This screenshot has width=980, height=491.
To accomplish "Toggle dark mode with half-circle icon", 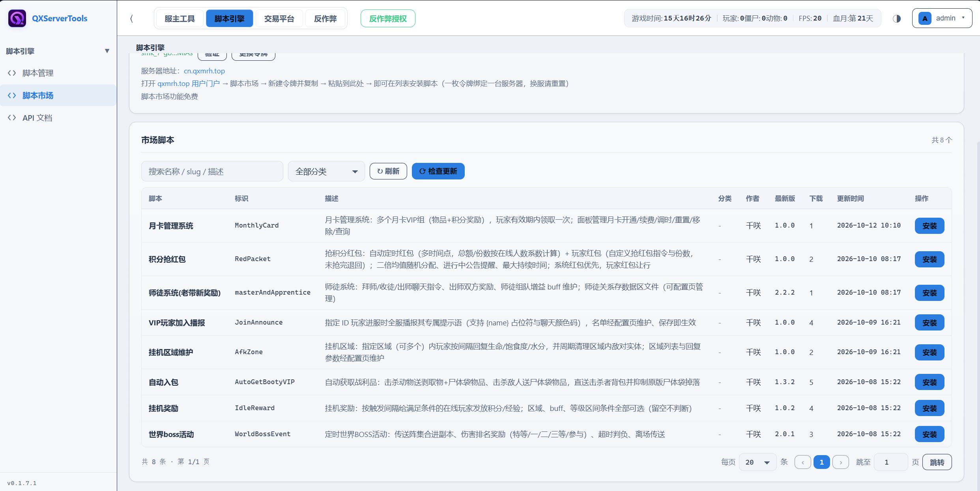I will pyautogui.click(x=897, y=19).
